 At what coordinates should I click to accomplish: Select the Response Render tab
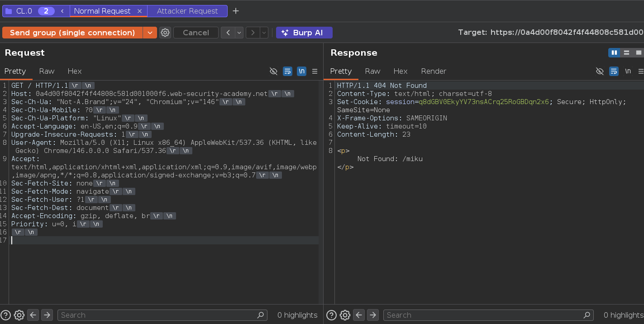(x=434, y=71)
